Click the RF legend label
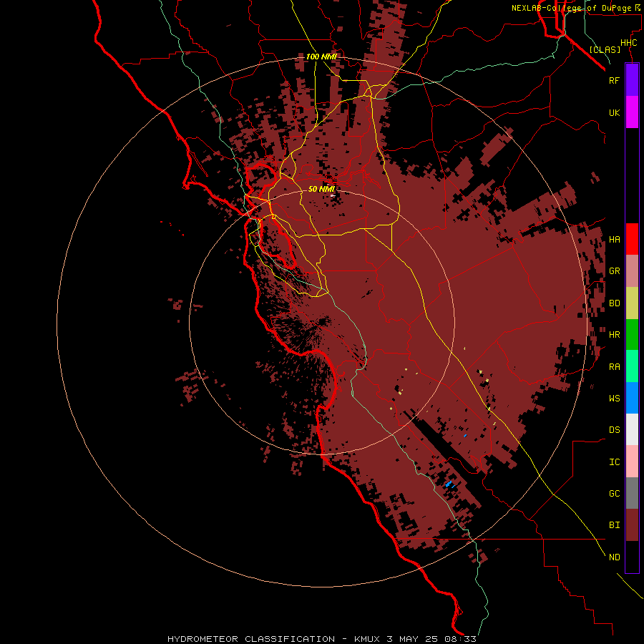 614,80
